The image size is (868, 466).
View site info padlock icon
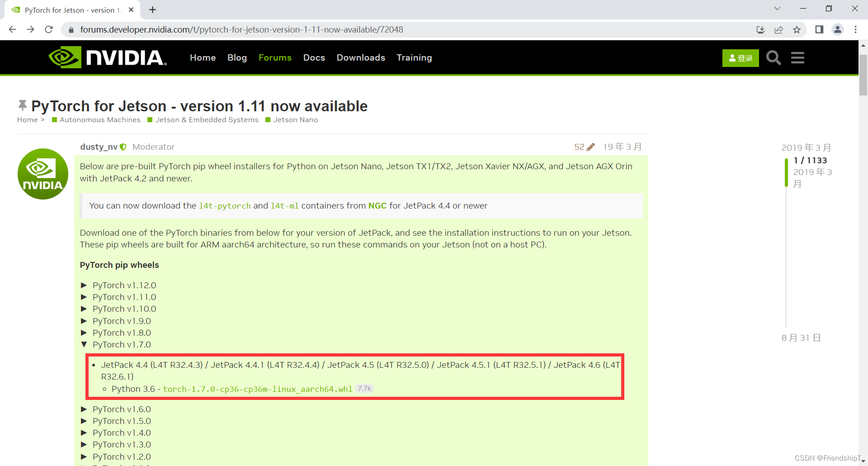pos(71,30)
